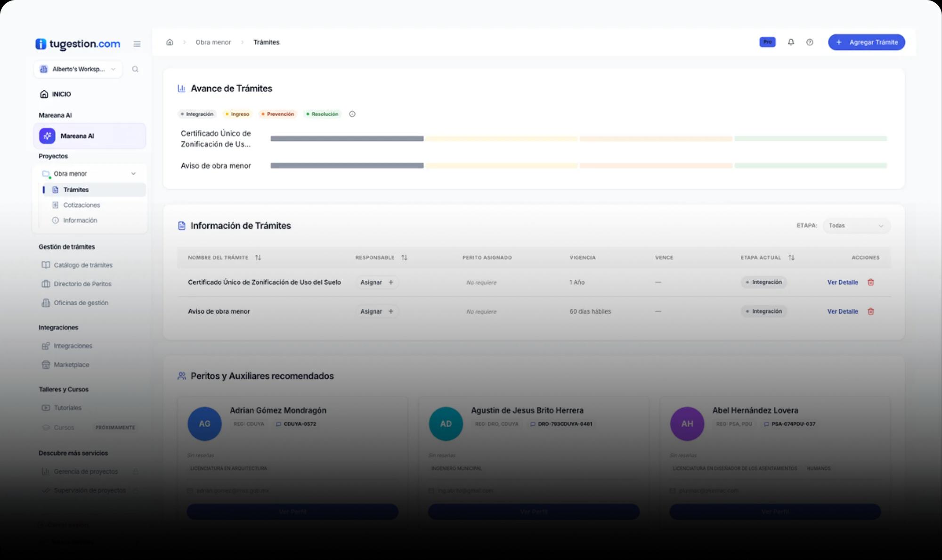
Task: Go to INICIO in the sidebar
Action: coord(55,94)
